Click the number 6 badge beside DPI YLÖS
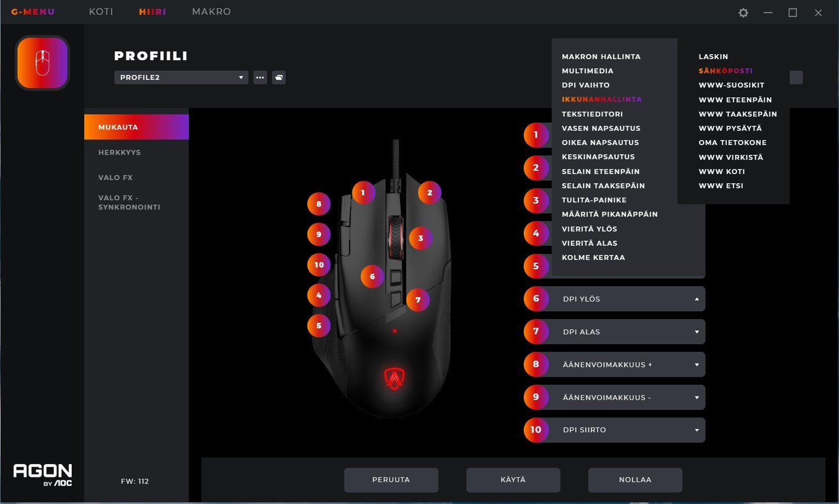 click(x=536, y=299)
